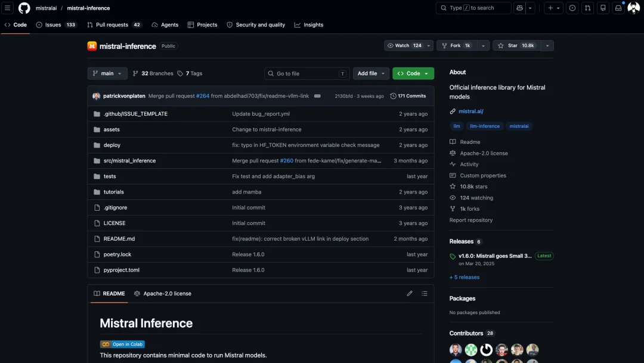644x363 pixels.
Task: Click the v1.6.0 release tag icon
Action: (453, 256)
